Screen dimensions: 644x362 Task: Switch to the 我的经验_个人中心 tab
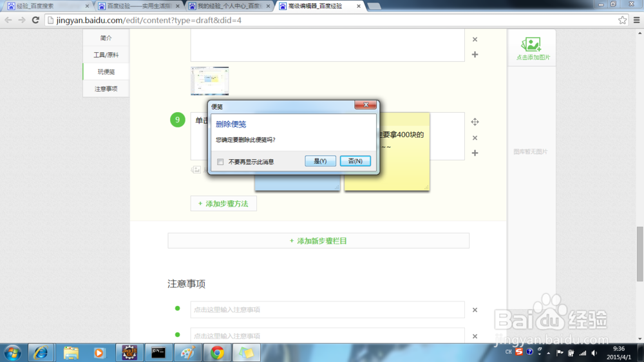coord(228,6)
